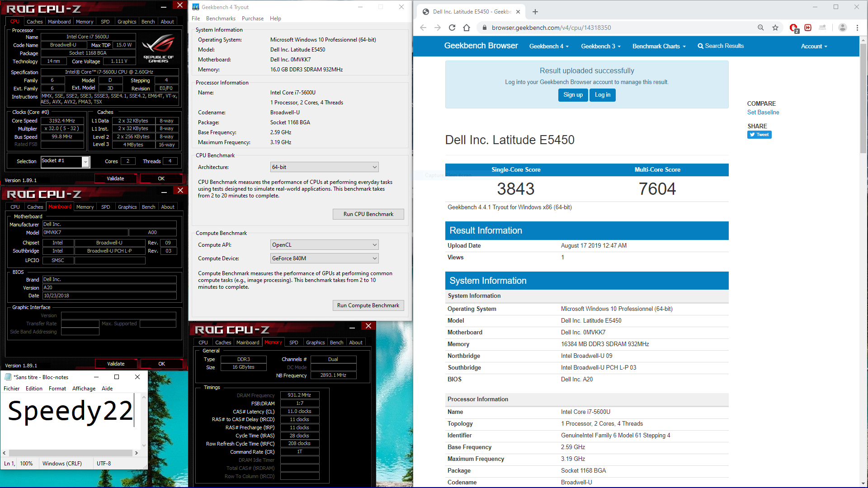The width and height of the screenshot is (868, 488).
Task: Click the greyed-out Chrome extension icon
Action: point(822,28)
